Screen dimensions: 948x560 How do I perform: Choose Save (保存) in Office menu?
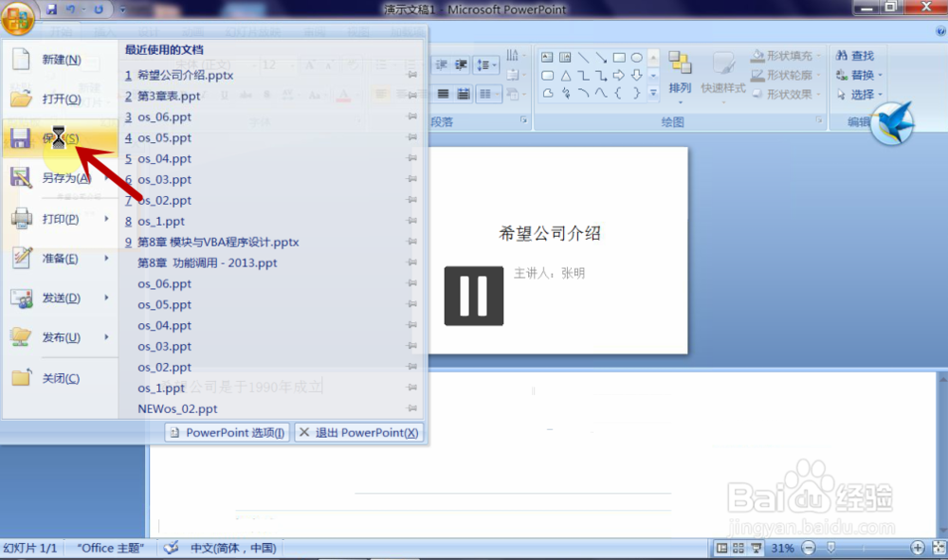point(60,138)
